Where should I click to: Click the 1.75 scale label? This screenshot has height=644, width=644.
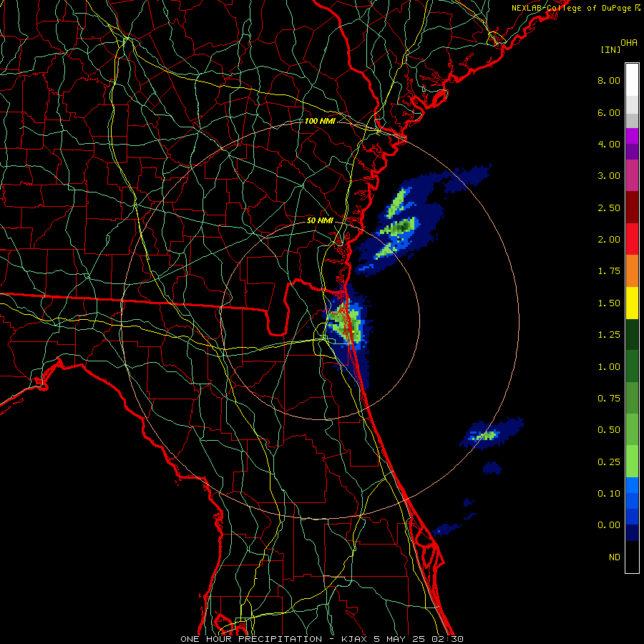(x=609, y=271)
